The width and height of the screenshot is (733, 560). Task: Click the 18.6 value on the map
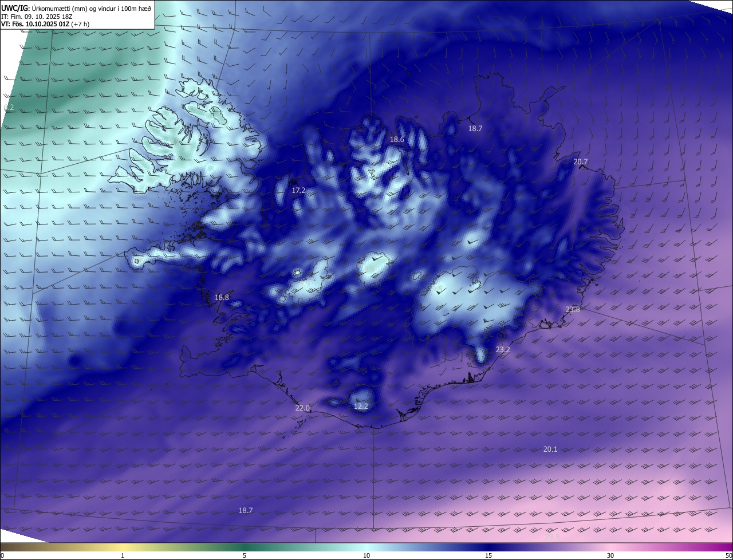397,140
